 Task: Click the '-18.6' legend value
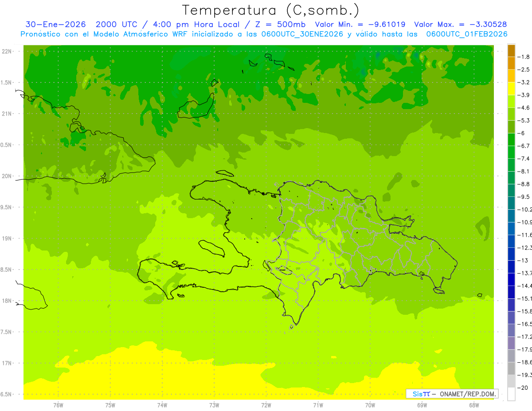pyautogui.click(x=525, y=362)
